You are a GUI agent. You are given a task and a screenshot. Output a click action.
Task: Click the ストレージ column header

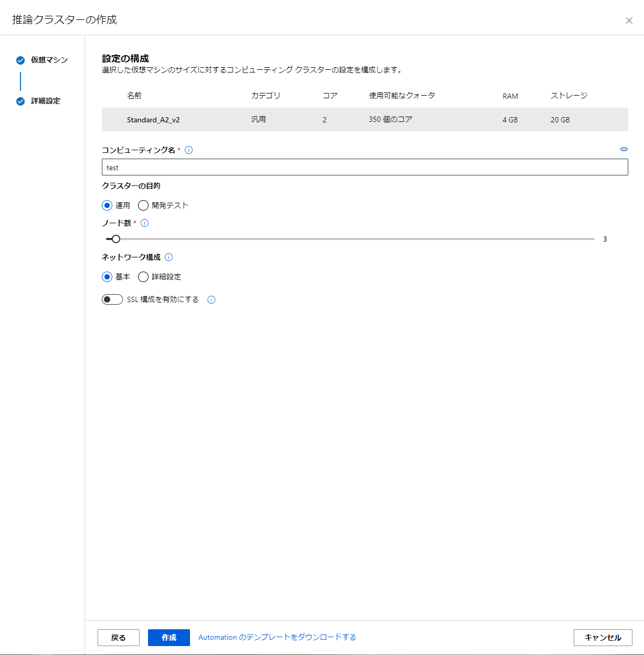click(x=569, y=96)
